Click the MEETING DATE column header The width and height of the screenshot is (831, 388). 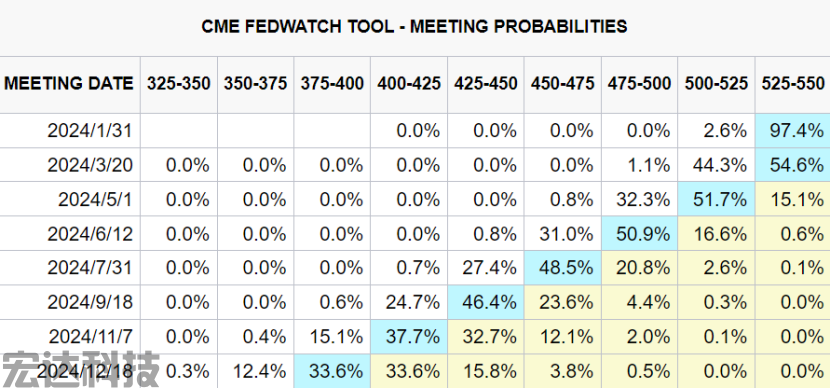coord(69,84)
